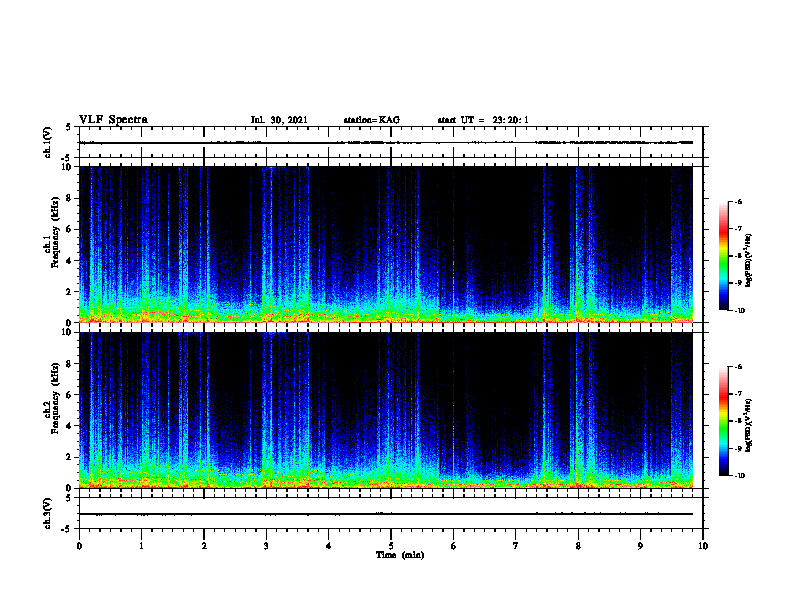Click the "-10" label on ch.1 color bar
The width and height of the screenshot is (792, 612).
click(739, 311)
